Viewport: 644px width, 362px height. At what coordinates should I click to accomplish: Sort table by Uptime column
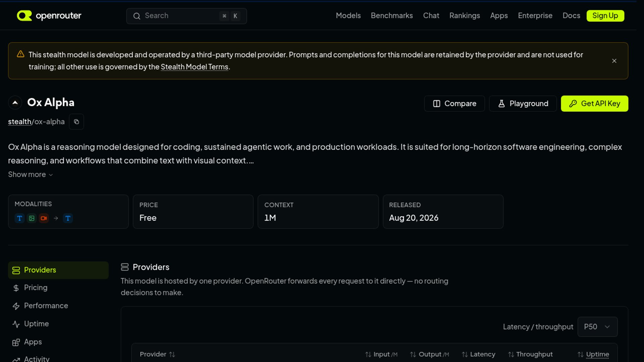pyautogui.click(x=593, y=354)
